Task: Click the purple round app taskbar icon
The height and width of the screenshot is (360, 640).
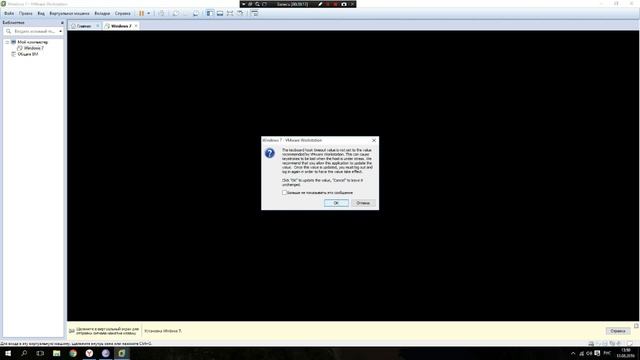Action: (106, 353)
